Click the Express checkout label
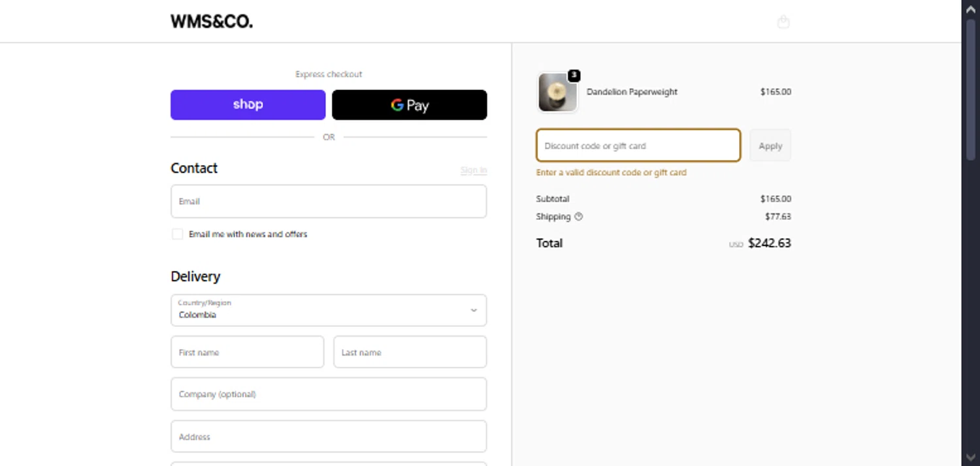This screenshot has width=980, height=466. coord(329,74)
